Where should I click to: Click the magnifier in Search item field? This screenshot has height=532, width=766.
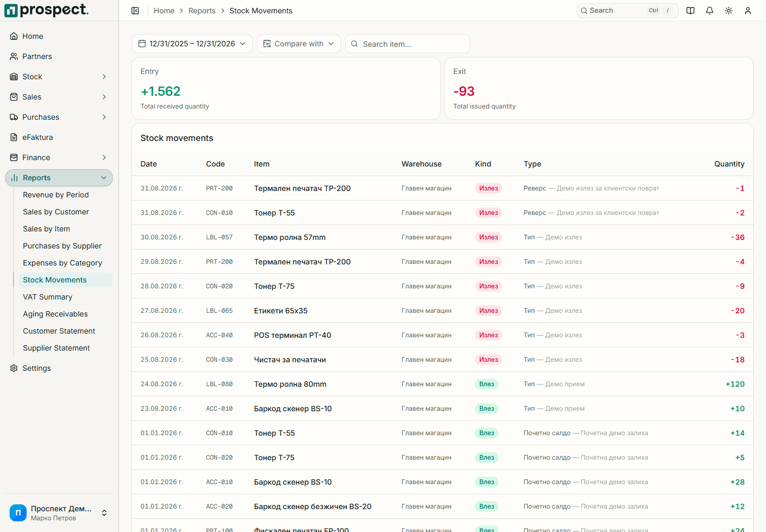click(354, 44)
